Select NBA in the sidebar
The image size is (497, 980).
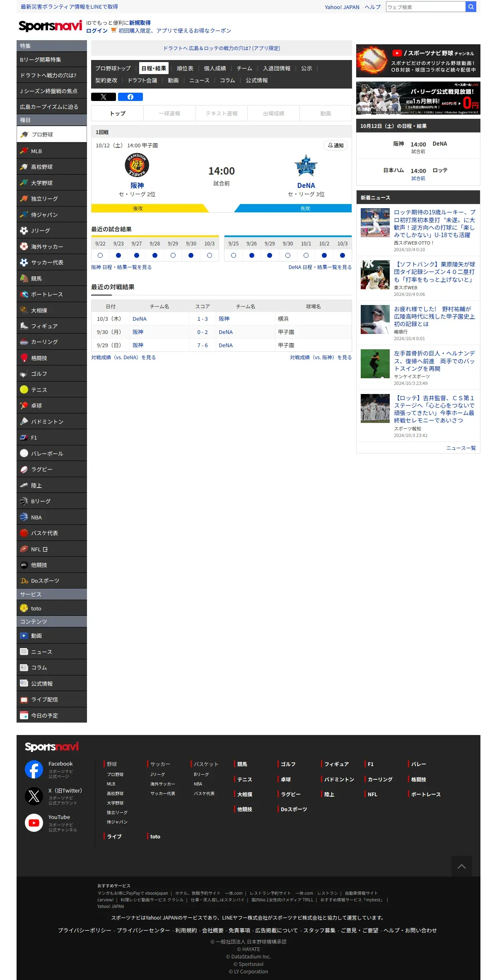[52, 517]
